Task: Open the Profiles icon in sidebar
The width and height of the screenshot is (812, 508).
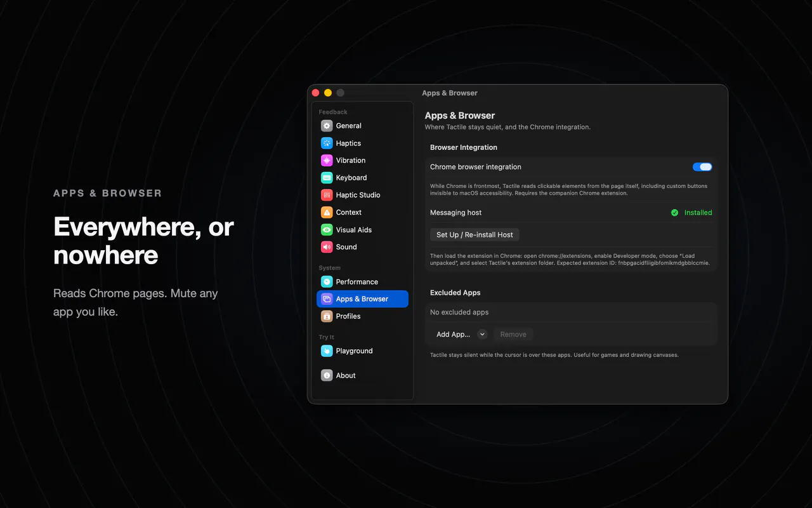Action: tap(327, 316)
